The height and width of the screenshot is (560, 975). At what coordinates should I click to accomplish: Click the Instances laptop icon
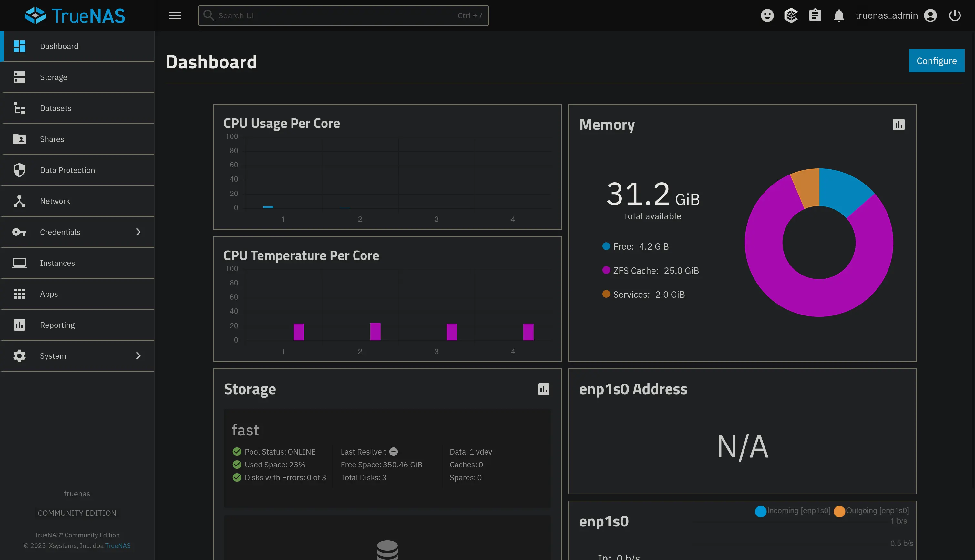(x=19, y=263)
